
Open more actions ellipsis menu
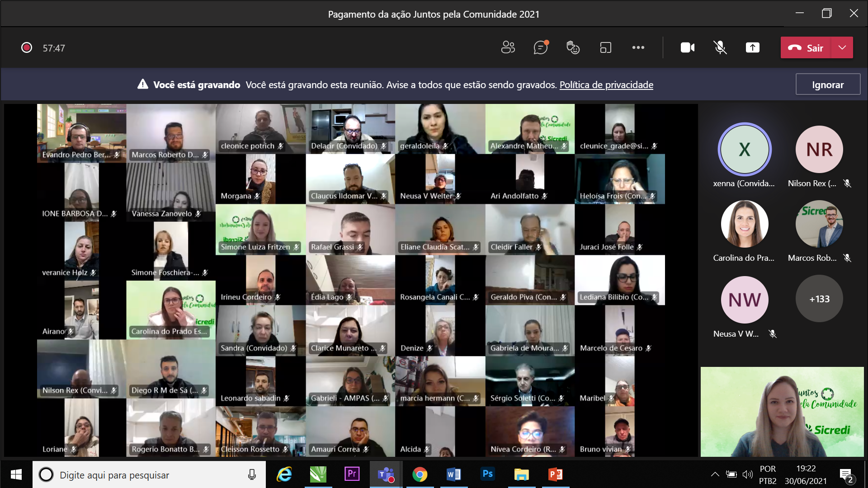[638, 47]
